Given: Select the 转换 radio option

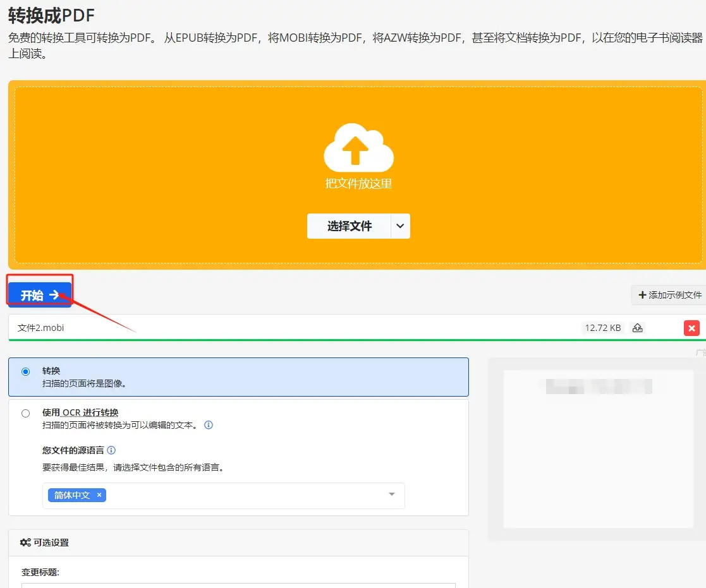Looking at the screenshot, I should pos(26,371).
